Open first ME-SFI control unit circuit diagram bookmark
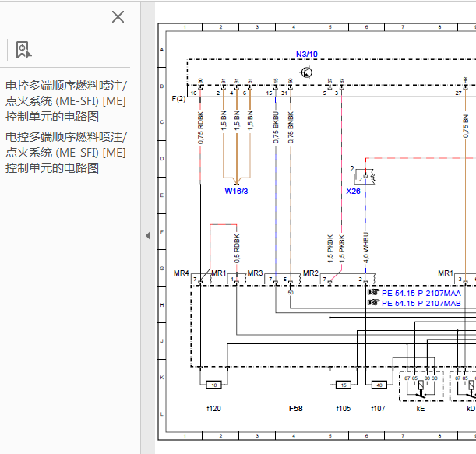476x454 pixels. click(x=66, y=101)
